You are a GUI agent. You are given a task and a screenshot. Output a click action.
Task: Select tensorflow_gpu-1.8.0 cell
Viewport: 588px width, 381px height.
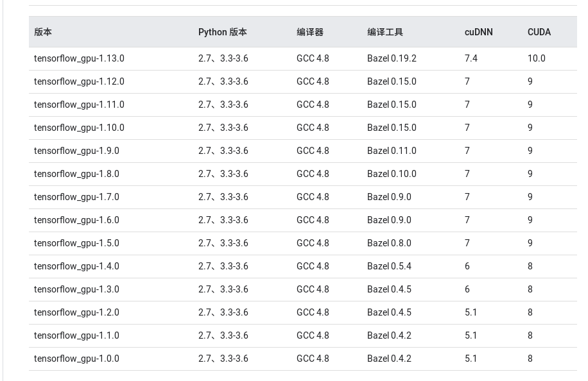tap(76, 174)
